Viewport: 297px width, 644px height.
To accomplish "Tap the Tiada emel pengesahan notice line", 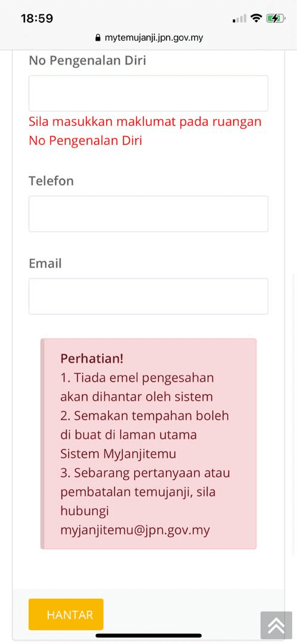I will tap(137, 387).
